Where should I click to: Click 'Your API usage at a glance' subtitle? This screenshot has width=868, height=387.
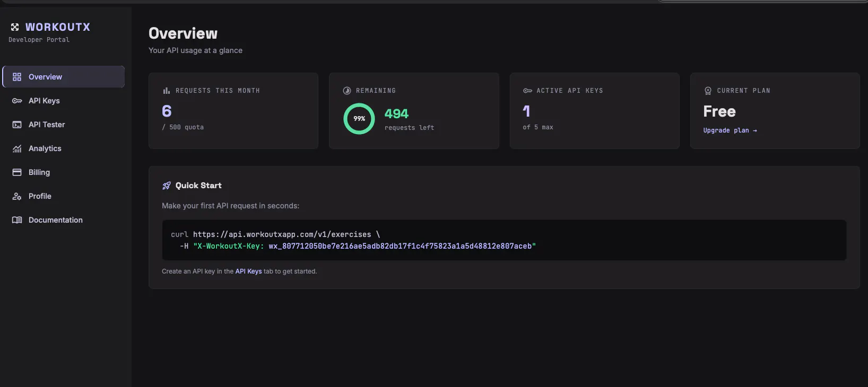pos(195,50)
